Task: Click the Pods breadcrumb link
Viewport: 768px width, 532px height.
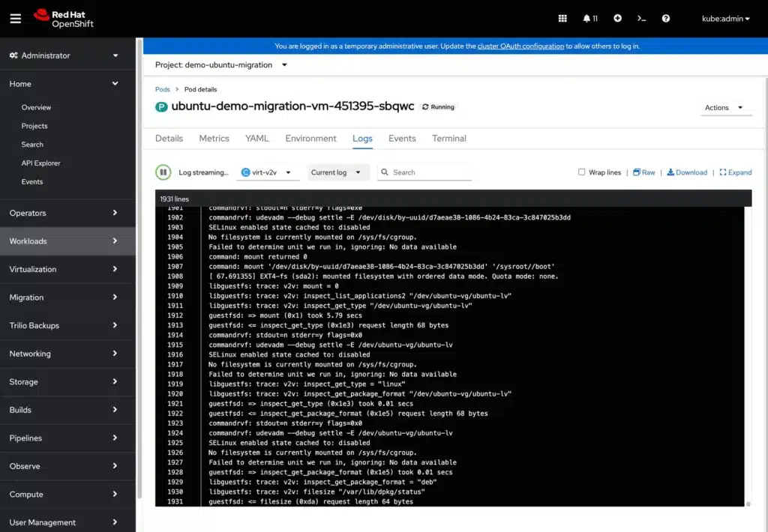Action: (x=162, y=88)
